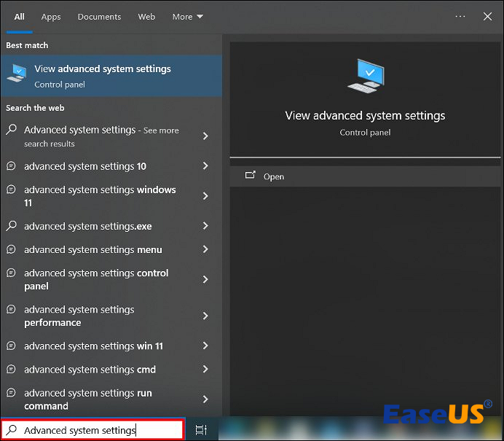Click Open in the right pane
Screen dimensions: 504x441
pyautogui.click(x=274, y=176)
